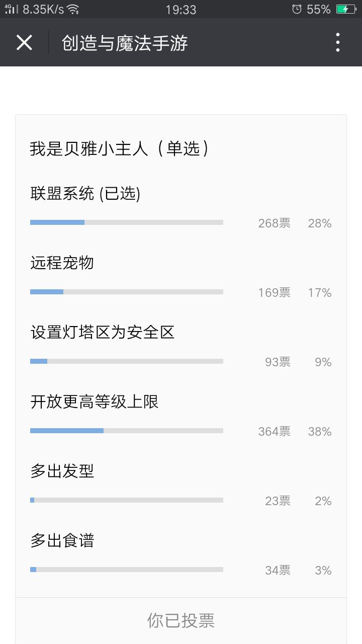Tap the 19:33 clock in status bar

180,9
